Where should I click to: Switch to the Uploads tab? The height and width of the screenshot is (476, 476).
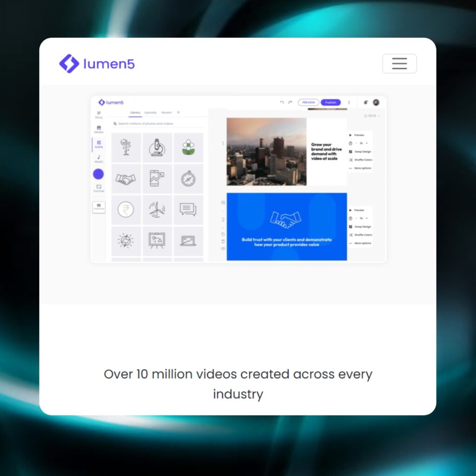(x=150, y=112)
